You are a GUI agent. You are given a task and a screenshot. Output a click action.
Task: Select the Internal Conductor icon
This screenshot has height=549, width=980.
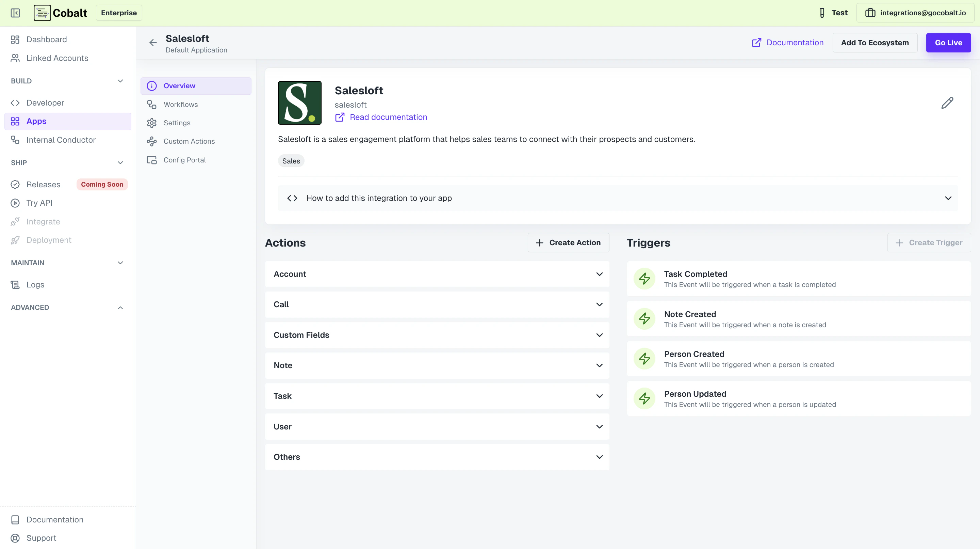pos(15,140)
